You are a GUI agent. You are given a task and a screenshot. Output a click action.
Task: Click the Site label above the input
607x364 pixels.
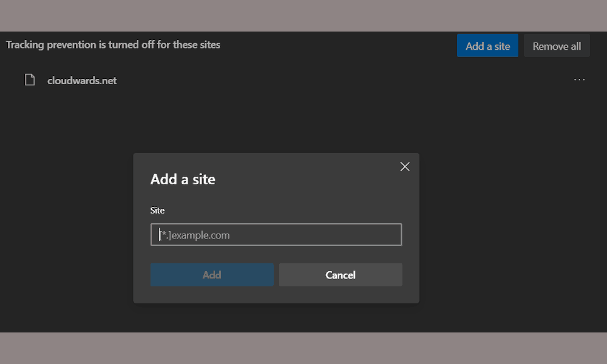(157, 210)
